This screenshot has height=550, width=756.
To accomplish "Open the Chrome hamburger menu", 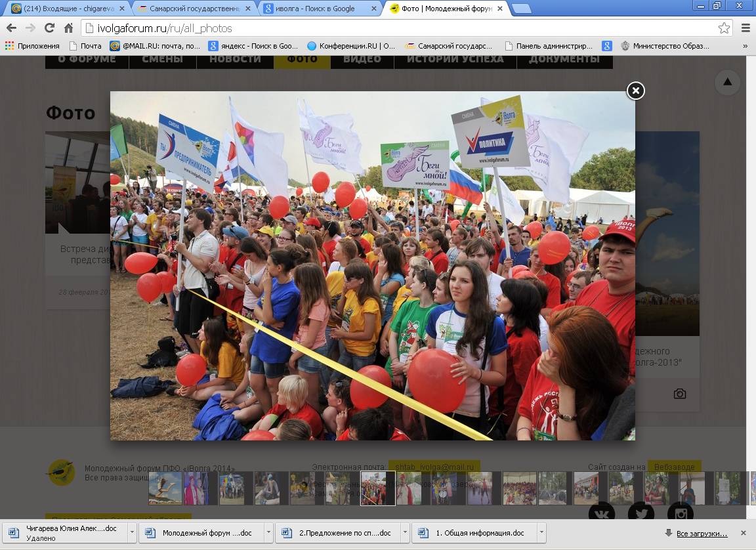I will coord(745,28).
